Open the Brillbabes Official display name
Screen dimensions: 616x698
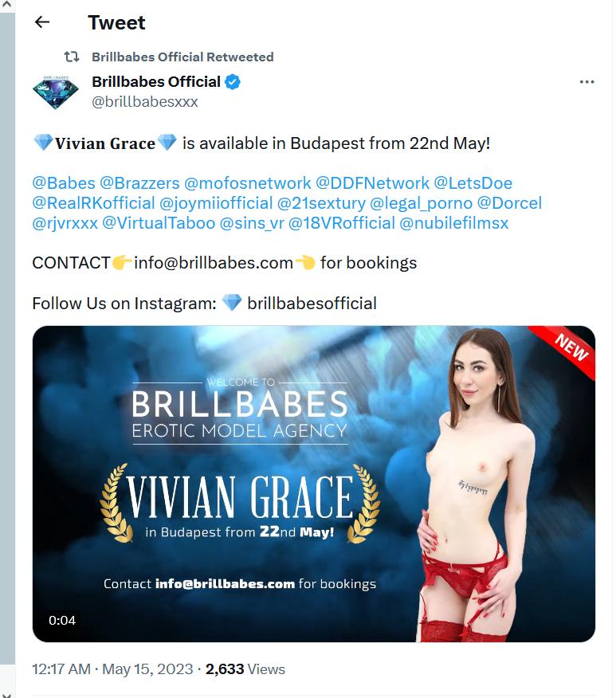pyautogui.click(x=155, y=82)
